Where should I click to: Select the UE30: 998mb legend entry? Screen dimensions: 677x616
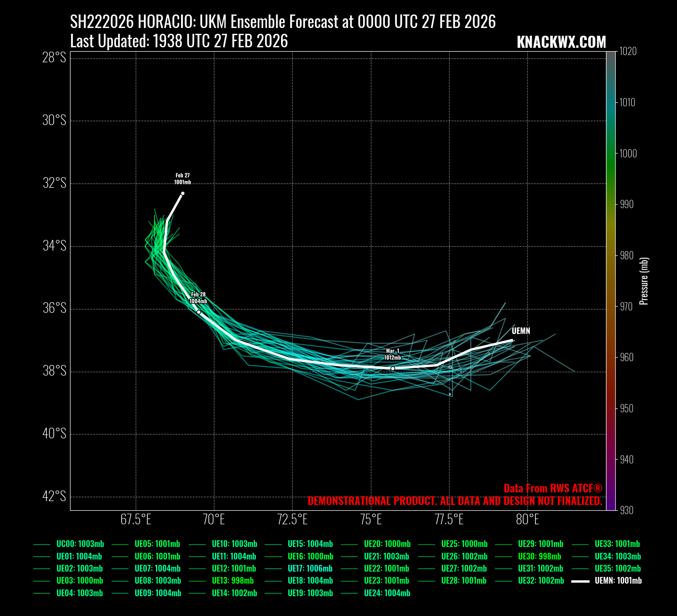[x=539, y=557]
